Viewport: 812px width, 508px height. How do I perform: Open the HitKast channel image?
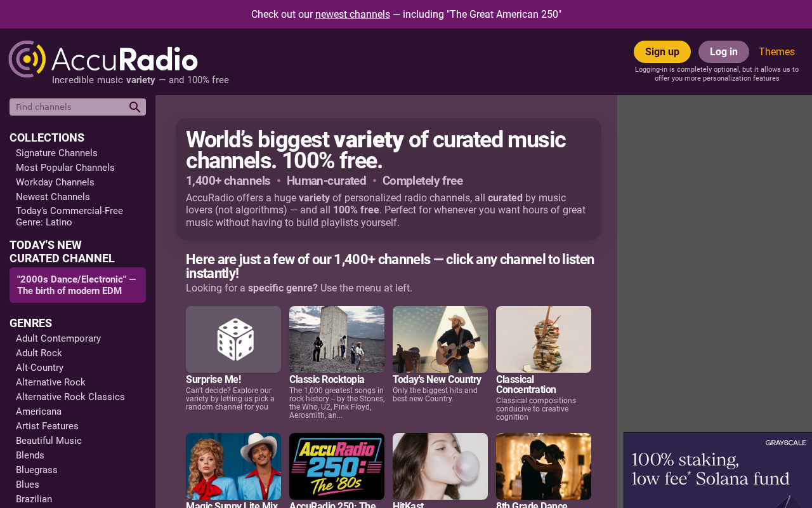click(x=440, y=466)
